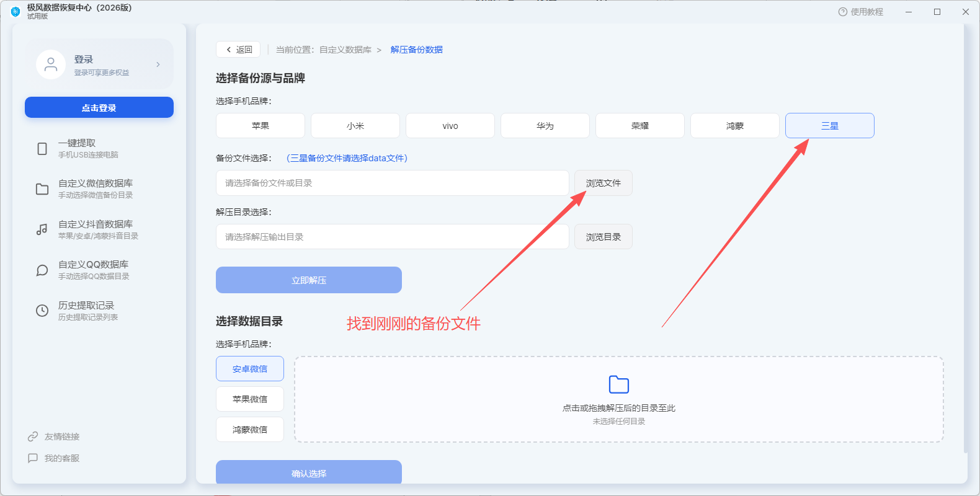Open the 友情链接 link
The image size is (980, 496).
[54, 436]
